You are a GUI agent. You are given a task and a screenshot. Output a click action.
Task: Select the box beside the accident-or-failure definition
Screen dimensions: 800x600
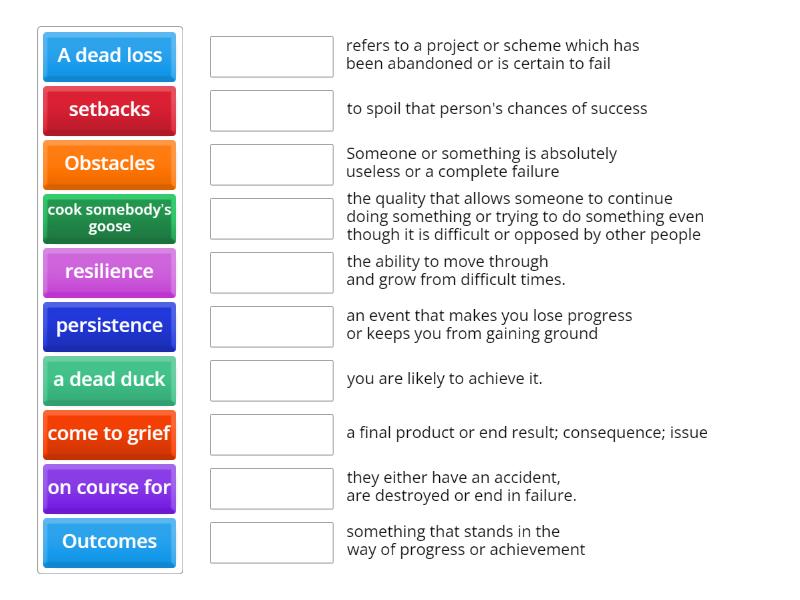271,488
